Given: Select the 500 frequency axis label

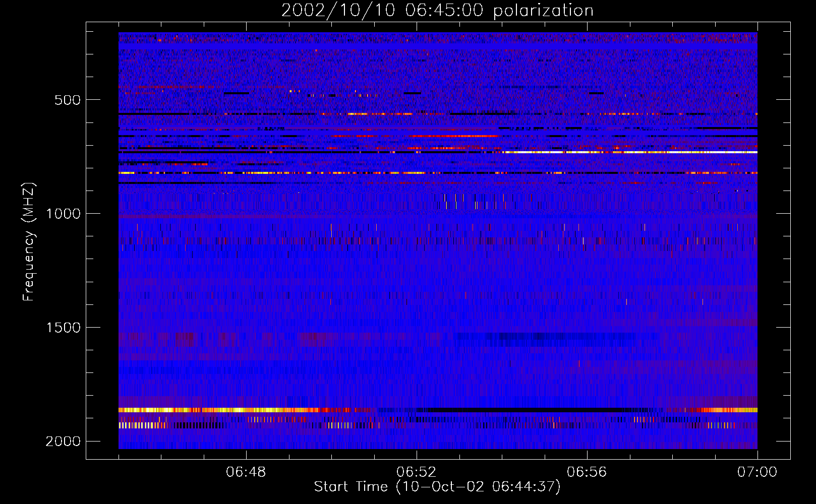Looking at the screenshot, I should point(68,100).
